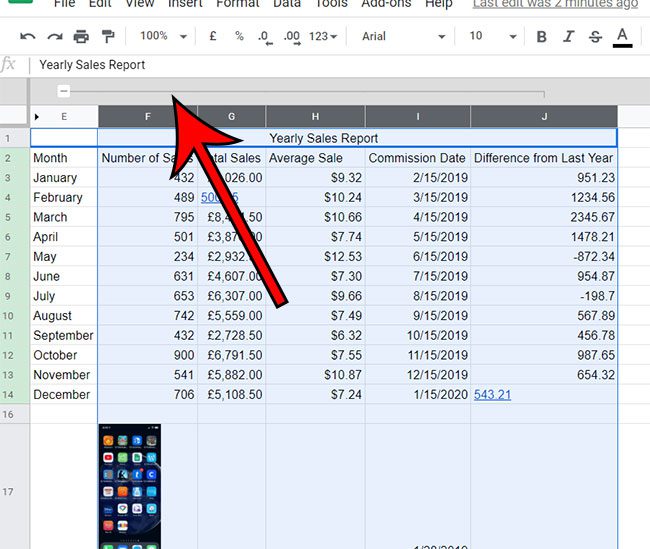Image resolution: width=650 pixels, height=549 pixels.
Task: Open the zoom level 100% dropdown
Action: (163, 37)
